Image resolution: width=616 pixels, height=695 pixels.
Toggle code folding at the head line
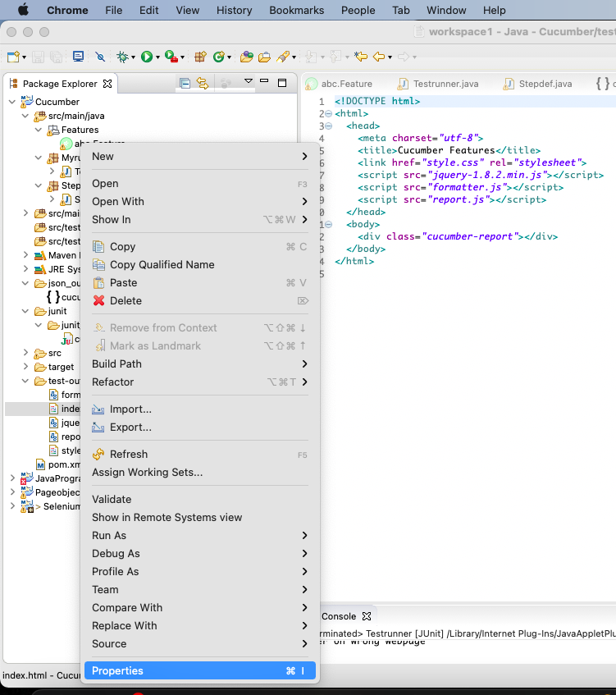pos(329,126)
